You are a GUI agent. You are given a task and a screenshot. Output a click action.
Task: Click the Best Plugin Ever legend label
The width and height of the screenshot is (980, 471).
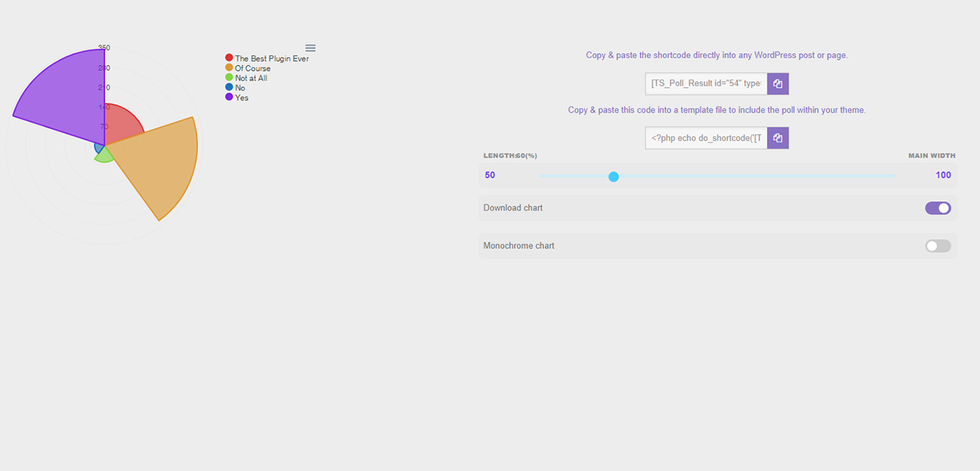pyautogui.click(x=272, y=58)
